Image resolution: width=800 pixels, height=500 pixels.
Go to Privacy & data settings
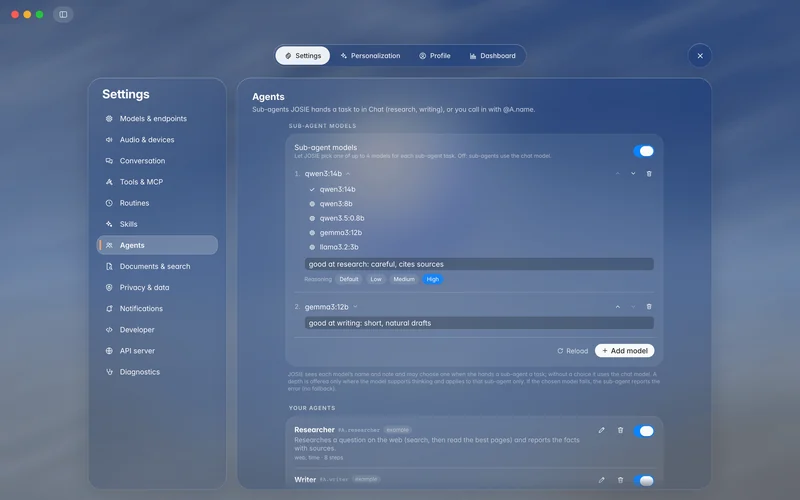(x=157, y=287)
